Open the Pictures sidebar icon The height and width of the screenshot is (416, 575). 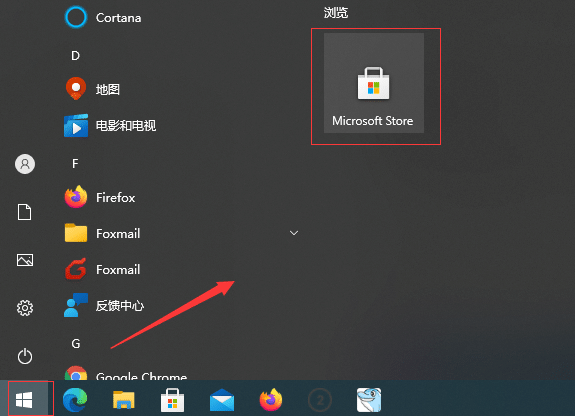click(25, 260)
